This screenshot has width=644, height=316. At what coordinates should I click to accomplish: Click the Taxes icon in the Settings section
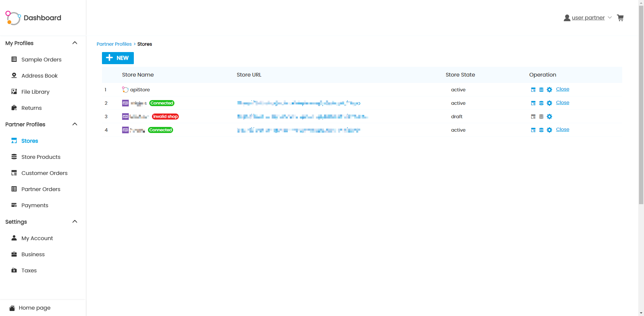click(14, 270)
